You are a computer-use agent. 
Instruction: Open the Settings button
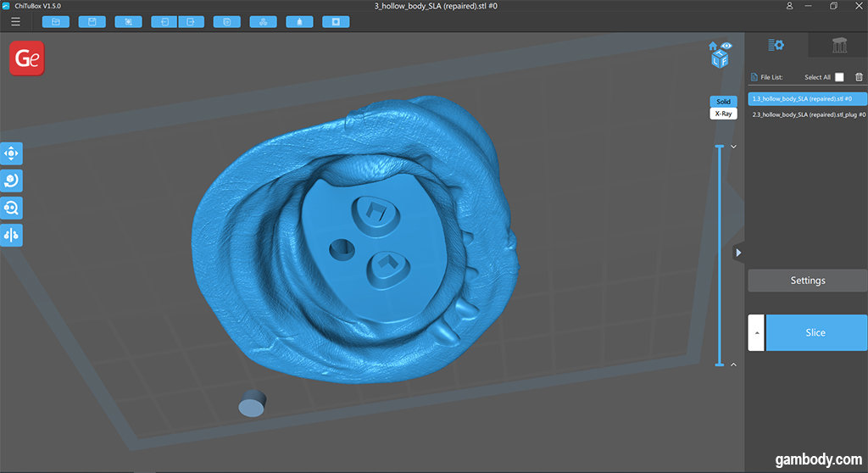[807, 281]
